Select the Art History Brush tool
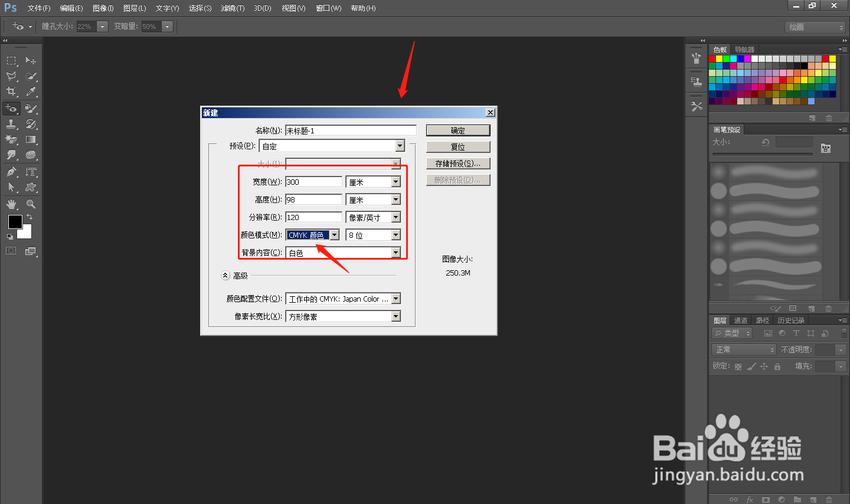This screenshot has width=850, height=504. point(31,124)
